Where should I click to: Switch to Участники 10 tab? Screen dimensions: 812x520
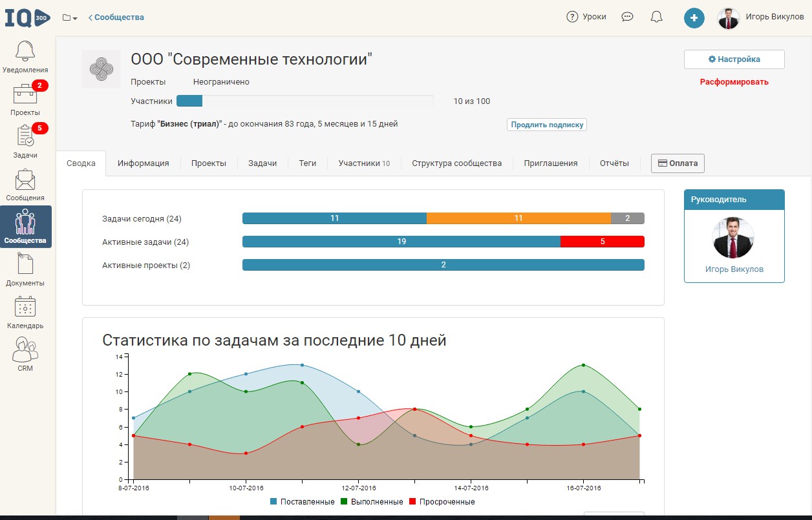click(x=364, y=163)
